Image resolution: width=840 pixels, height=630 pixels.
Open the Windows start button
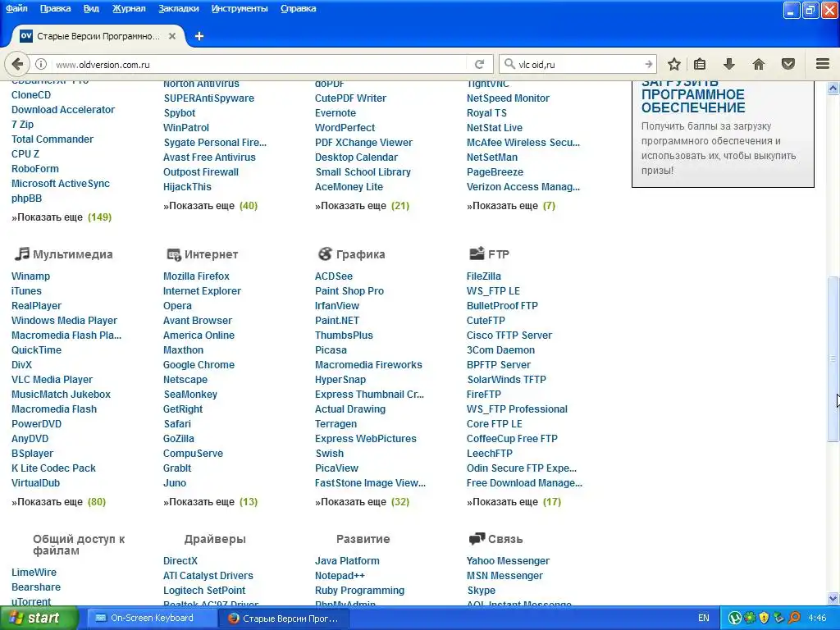pos(39,618)
